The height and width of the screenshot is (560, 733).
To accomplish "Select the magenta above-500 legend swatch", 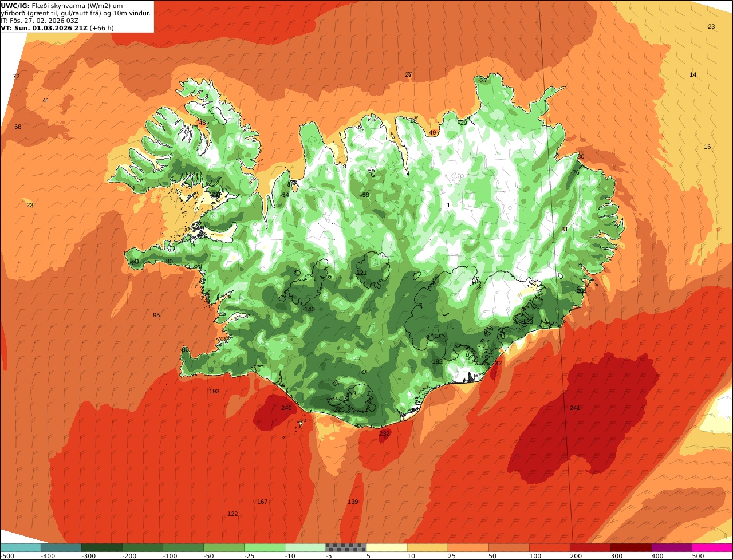I will click(x=712, y=547).
